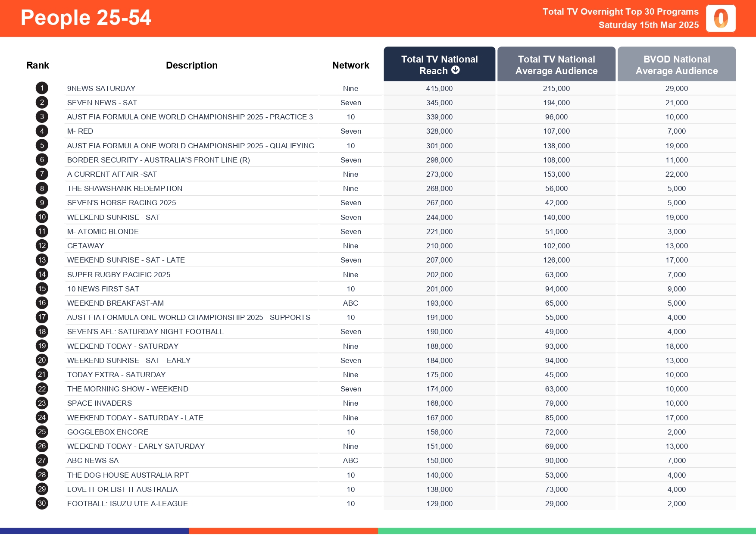Click the People 25-54 page title

click(x=86, y=18)
